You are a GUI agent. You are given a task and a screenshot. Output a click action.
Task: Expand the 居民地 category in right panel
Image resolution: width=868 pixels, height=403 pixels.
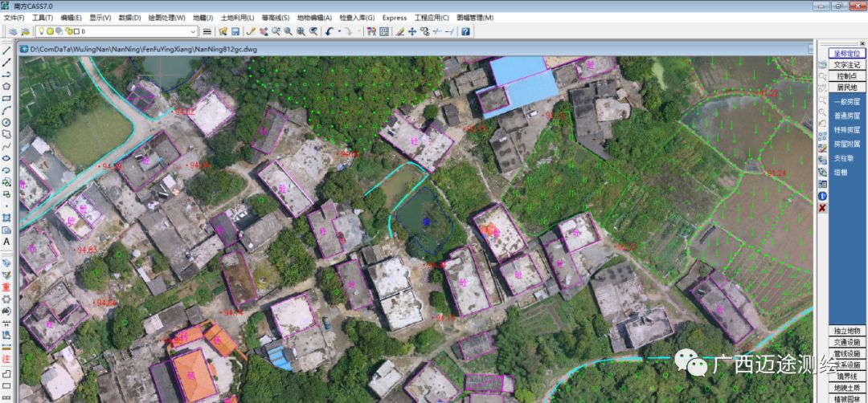(847, 87)
